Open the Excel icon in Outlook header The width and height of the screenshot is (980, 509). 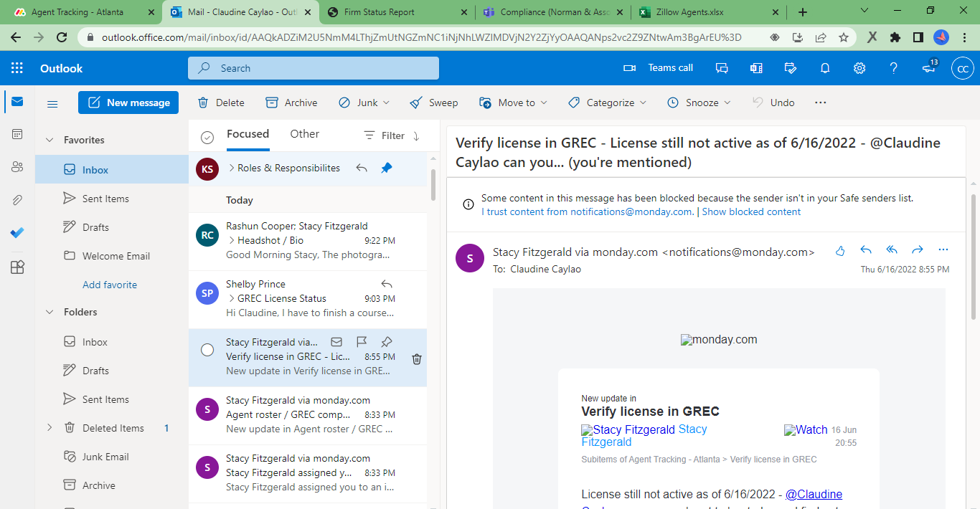point(756,68)
